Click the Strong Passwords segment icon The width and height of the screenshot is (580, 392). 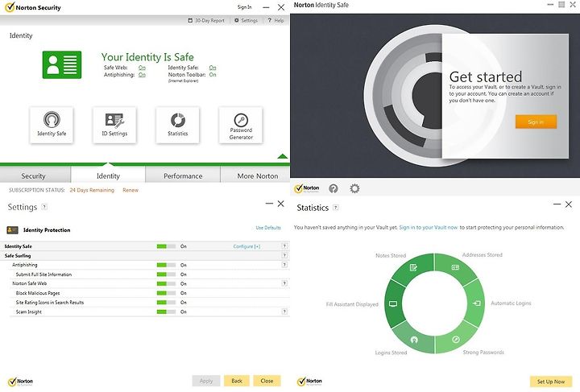[456, 339]
